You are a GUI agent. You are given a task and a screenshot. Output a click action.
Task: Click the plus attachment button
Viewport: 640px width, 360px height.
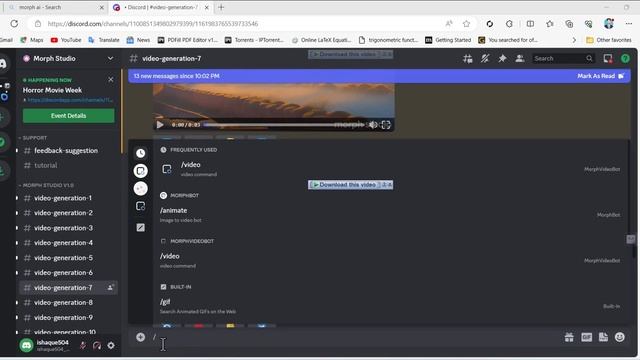(x=140, y=337)
